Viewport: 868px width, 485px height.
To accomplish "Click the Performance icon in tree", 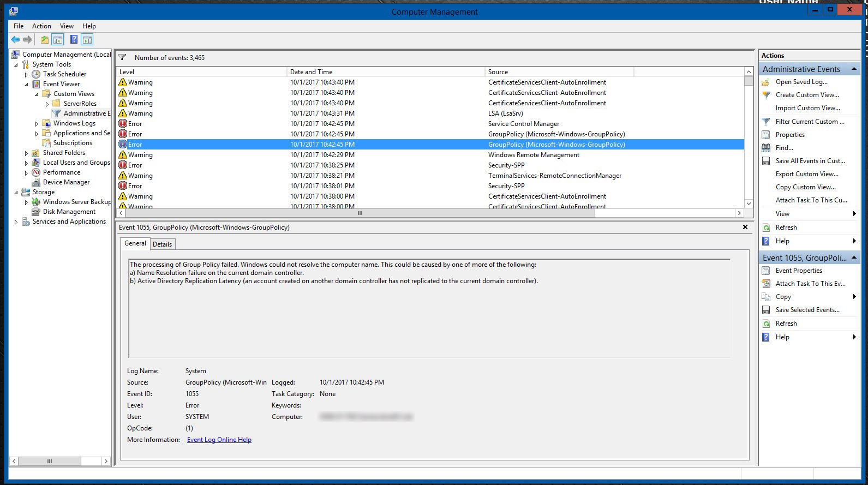I will [36, 172].
